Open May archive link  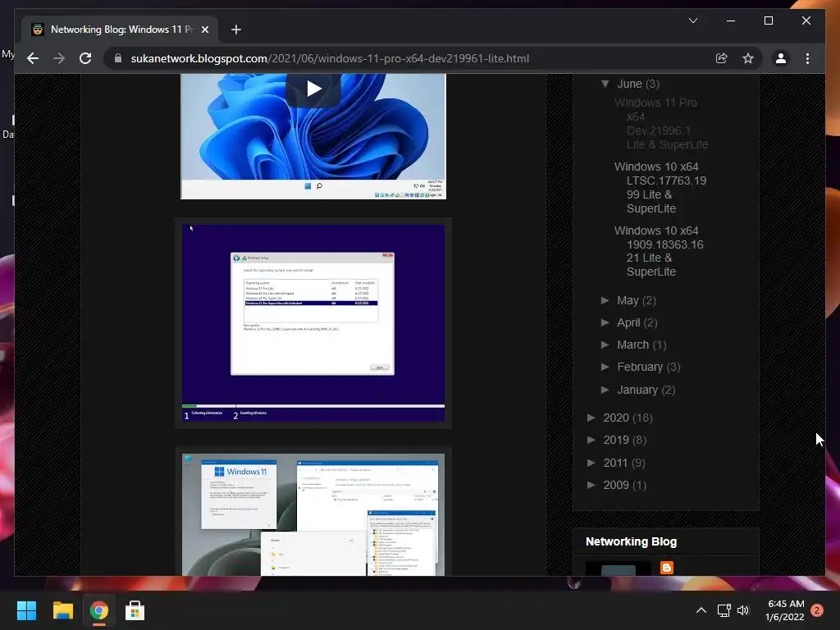(x=628, y=300)
